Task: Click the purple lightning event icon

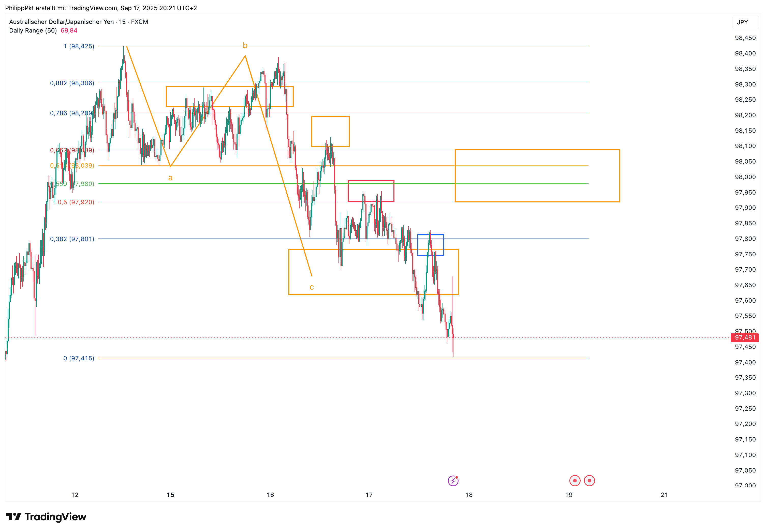Action: (453, 481)
